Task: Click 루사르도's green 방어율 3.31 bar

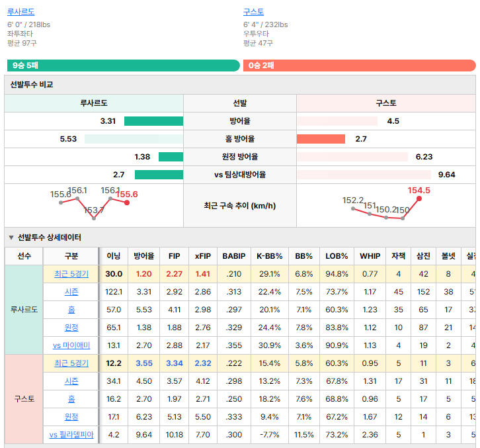Action: (153, 121)
